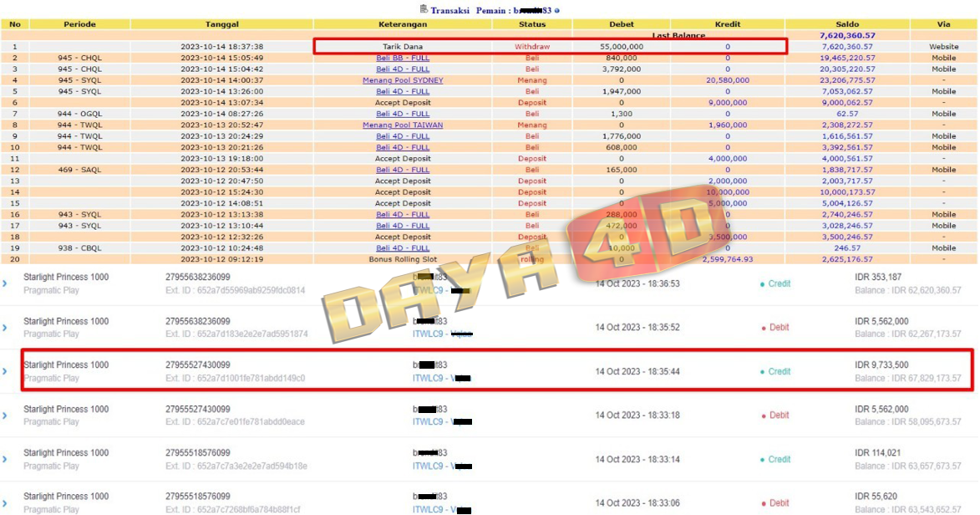980x515 pixels.
Task: Open Beli 4D - FULL in row 3
Action: 403,69
